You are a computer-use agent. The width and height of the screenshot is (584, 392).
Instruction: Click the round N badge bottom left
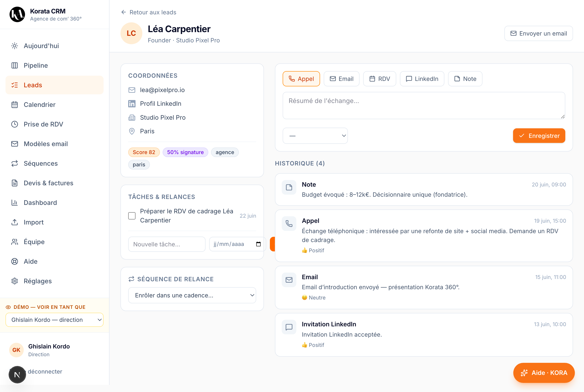click(17, 375)
